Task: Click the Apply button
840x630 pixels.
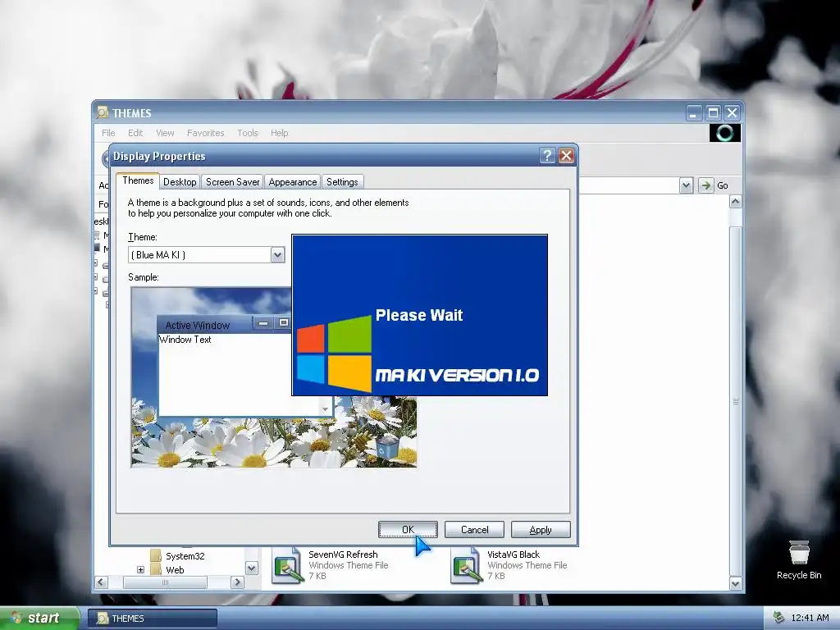Action: 541,529
